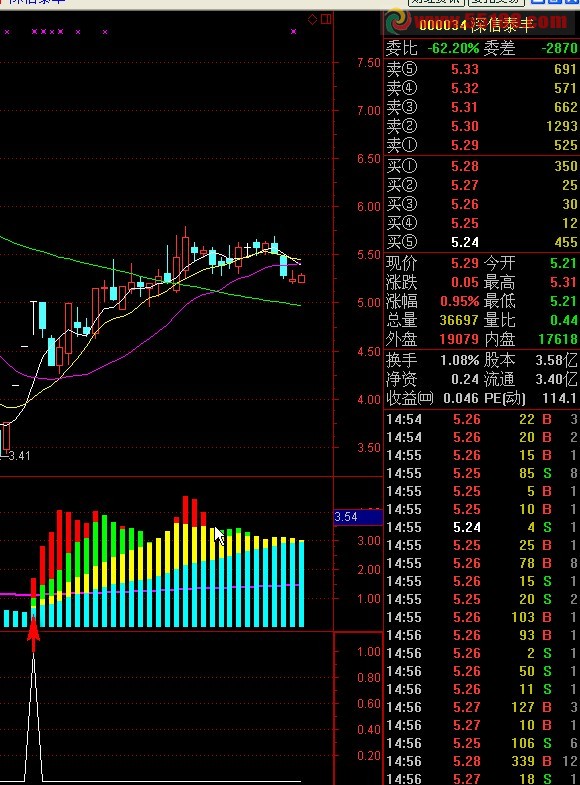Click the 最高 high price 5.31

point(563,282)
